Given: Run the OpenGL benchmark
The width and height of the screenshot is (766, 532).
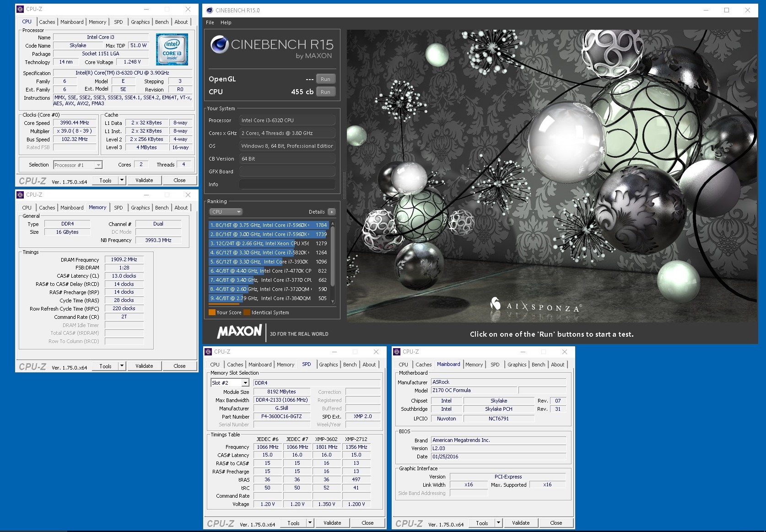Looking at the screenshot, I should tap(325, 79).
